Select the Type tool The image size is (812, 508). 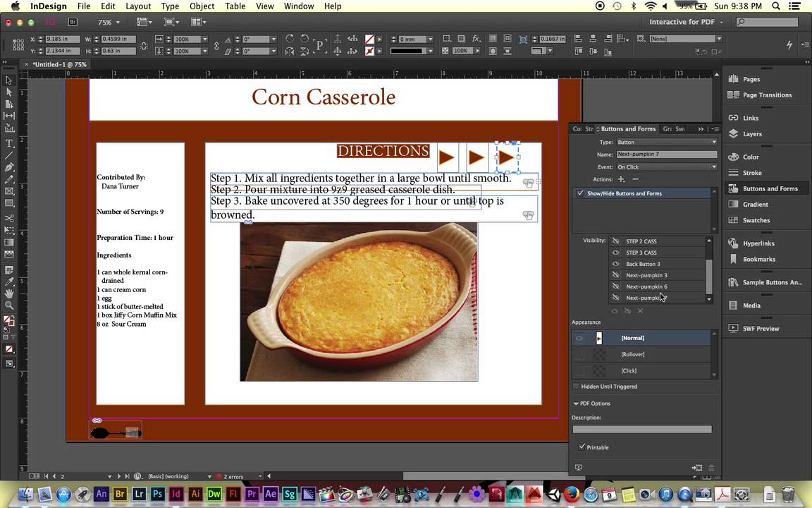(x=8, y=143)
